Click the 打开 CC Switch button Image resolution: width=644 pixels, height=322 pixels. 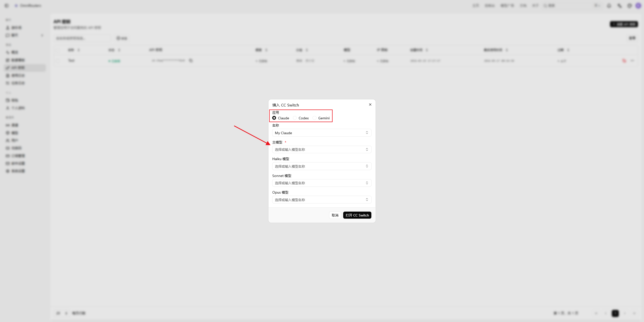pos(357,215)
